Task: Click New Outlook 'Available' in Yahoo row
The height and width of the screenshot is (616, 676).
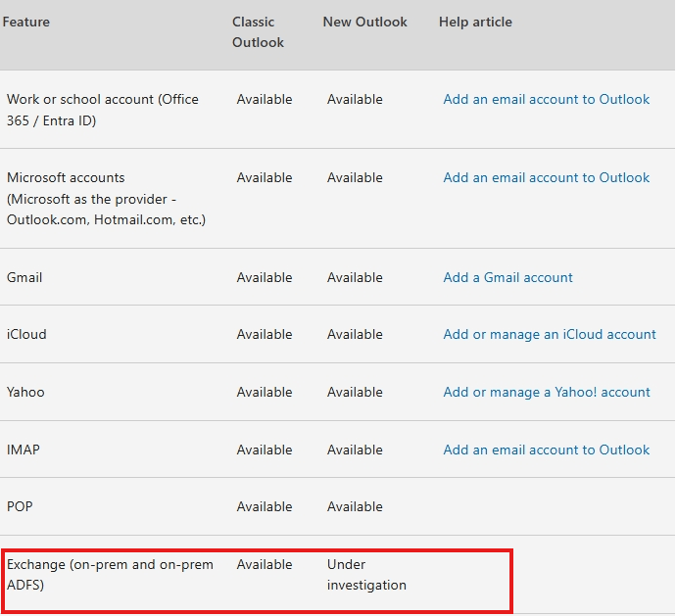Action: (x=355, y=393)
